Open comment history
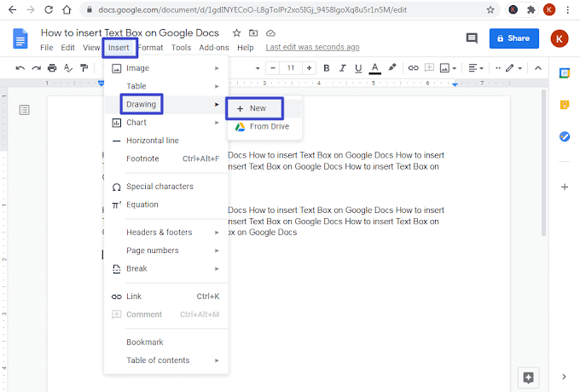This screenshot has width=580, height=392. click(x=472, y=38)
